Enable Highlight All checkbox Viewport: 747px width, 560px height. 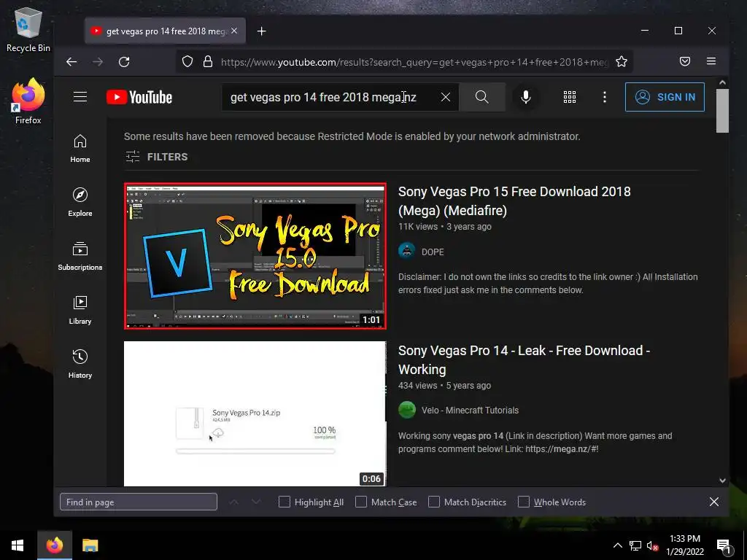(x=284, y=502)
